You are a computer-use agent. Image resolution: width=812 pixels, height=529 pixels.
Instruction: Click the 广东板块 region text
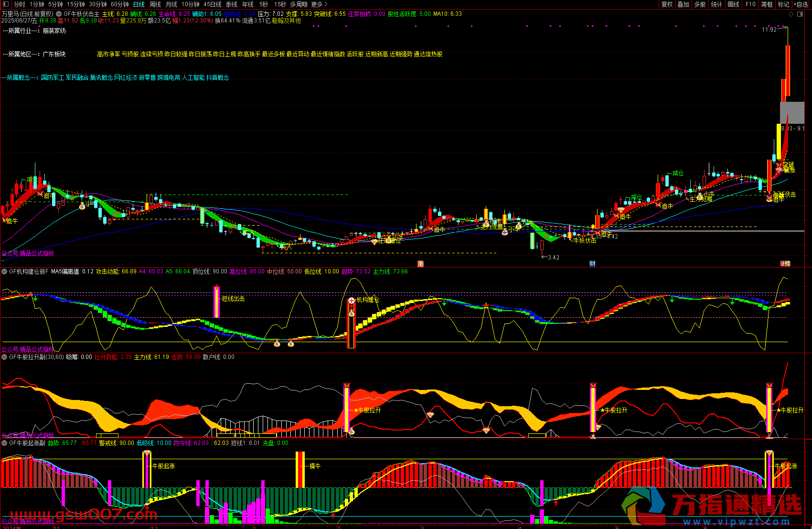[54, 54]
